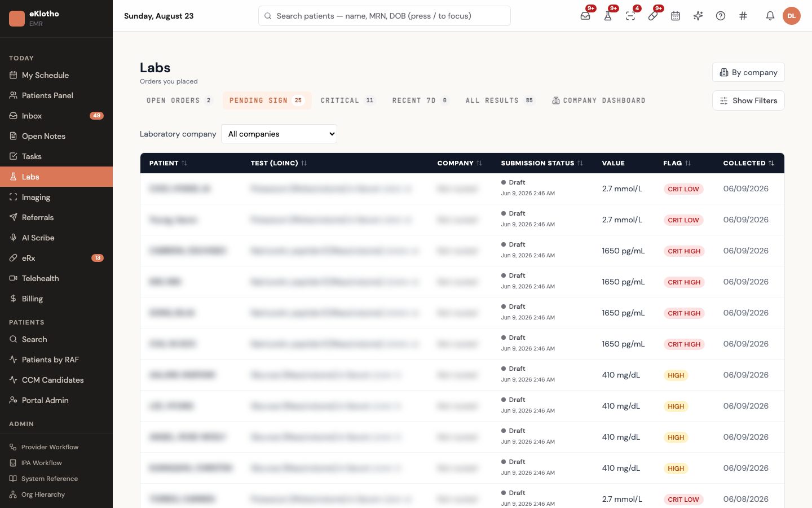Click the By company button
The width and height of the screenshot is (812, 508).
coord(748,72)
